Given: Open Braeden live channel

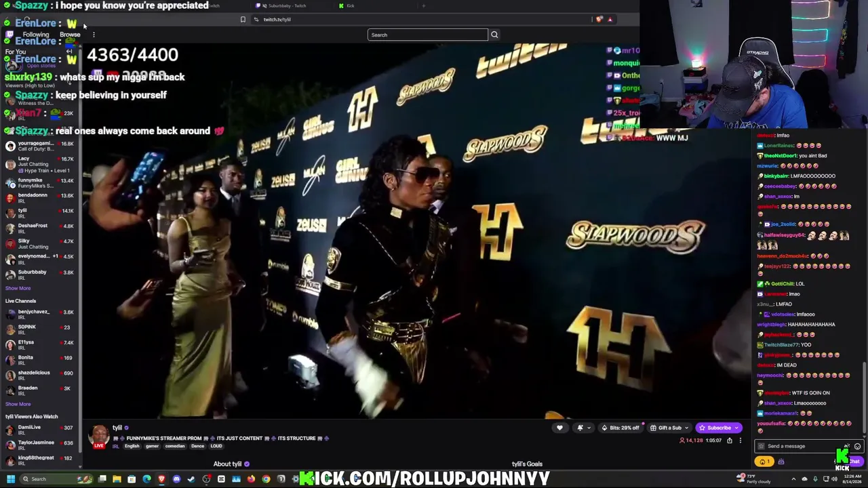Looking at the screenshot, I should coord(41,390).
